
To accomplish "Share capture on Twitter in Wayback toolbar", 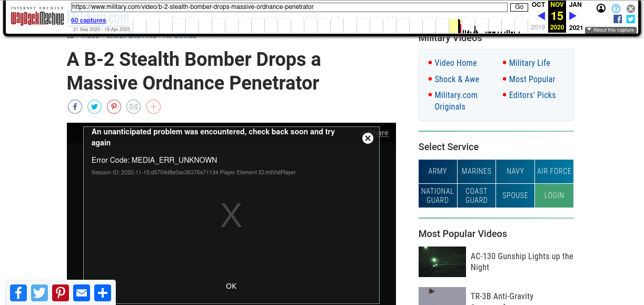I will click(x=631, y=19).
